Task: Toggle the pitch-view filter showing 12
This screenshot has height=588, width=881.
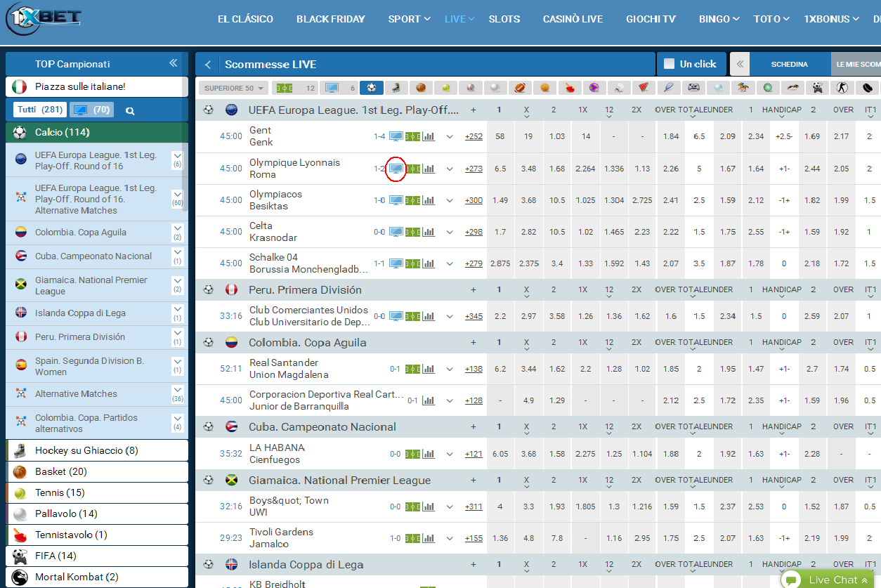Action: click(x=295, y=88)
